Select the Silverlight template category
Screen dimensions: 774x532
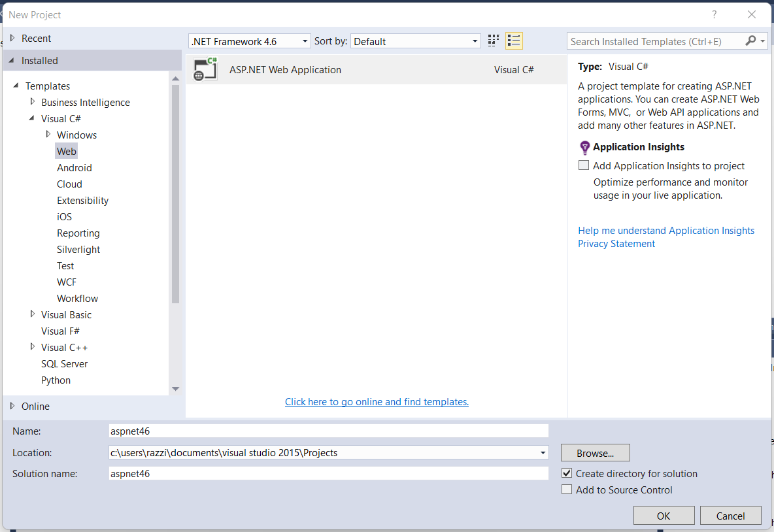click(78, 249)
